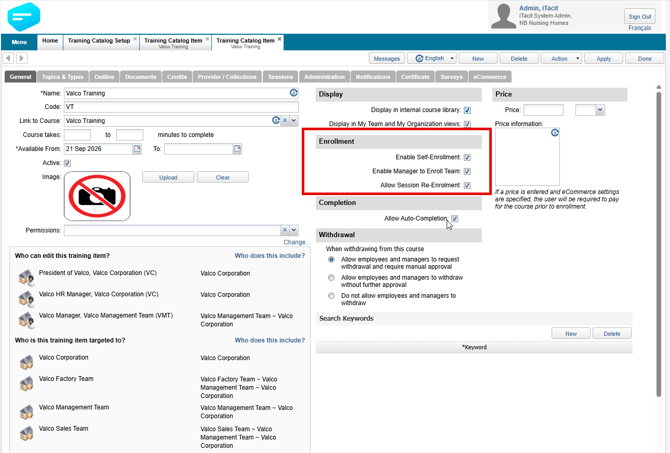The width and height of the screenshot is (670, 453).
Task: Close the active Training Catalog Item tab
Action: pos(279,39)
